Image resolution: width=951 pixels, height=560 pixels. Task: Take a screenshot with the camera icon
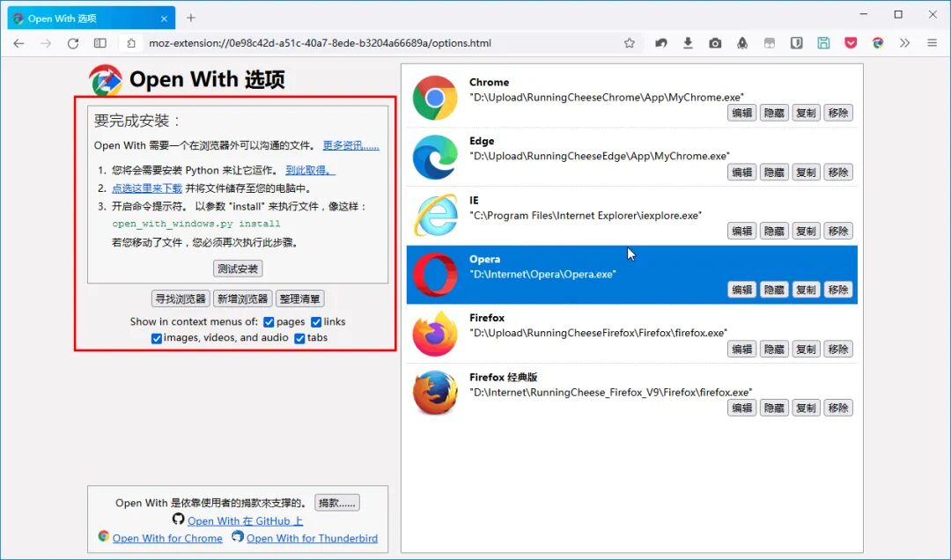715,43
